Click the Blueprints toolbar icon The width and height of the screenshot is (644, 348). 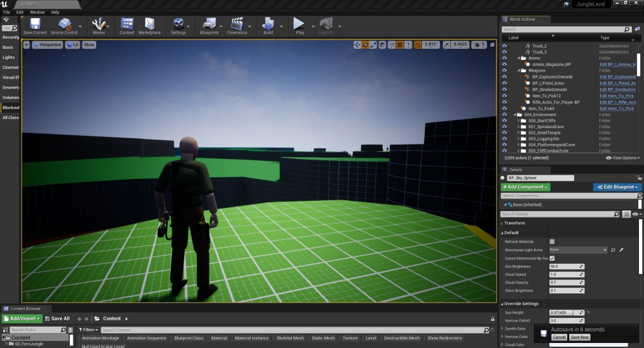click(x=209, y=24)
